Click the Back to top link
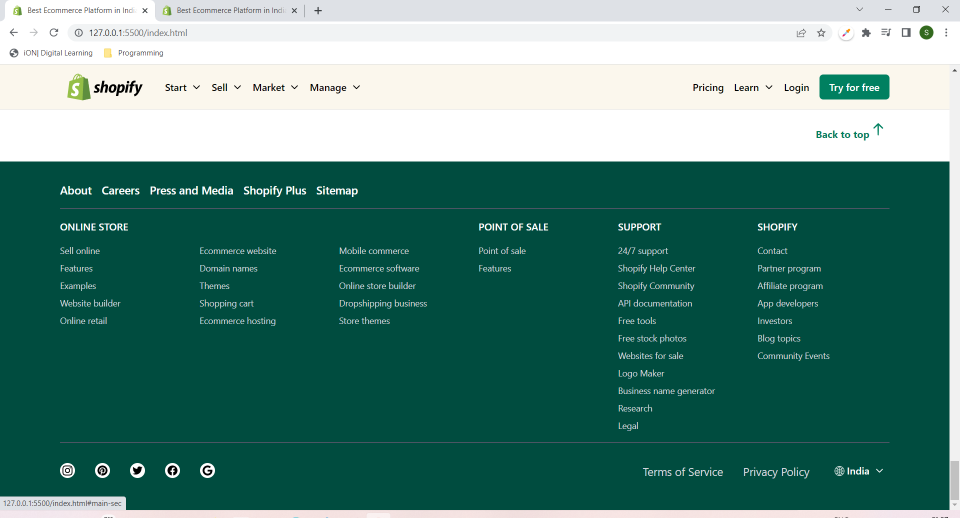 tap(849, 132)
